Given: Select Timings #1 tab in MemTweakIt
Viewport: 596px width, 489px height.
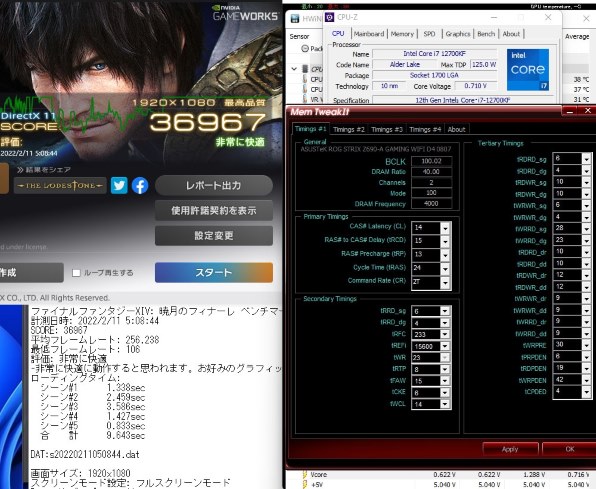Looking at the screenshot, I should (x=311, y=129).
